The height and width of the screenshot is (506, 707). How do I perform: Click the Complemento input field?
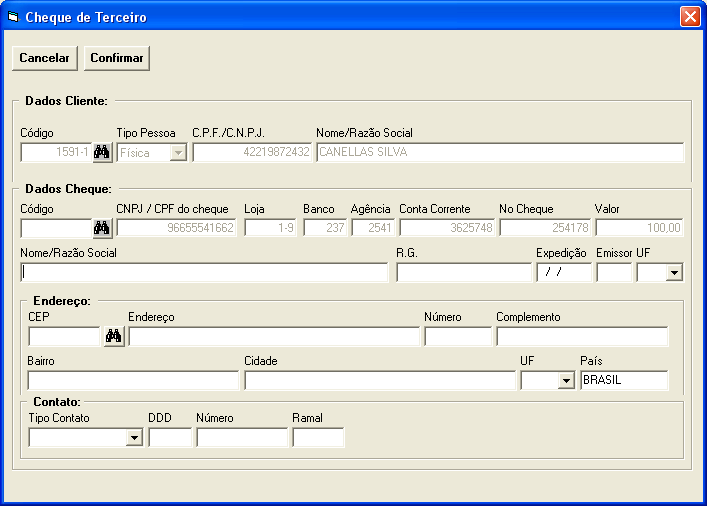582,336
